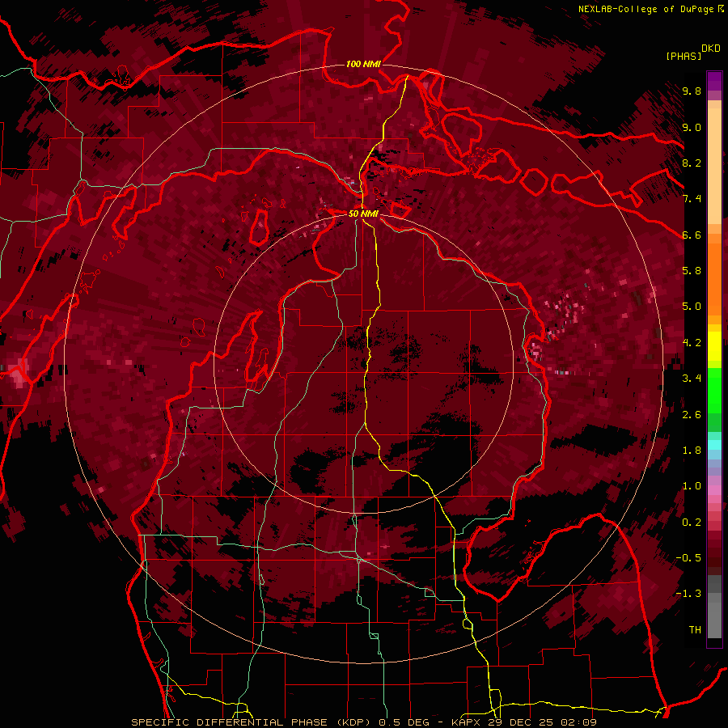Click the 1.8 scale label
Viewport: 728px width, 728px height.
pyautogui.click(x=692, y=451)
